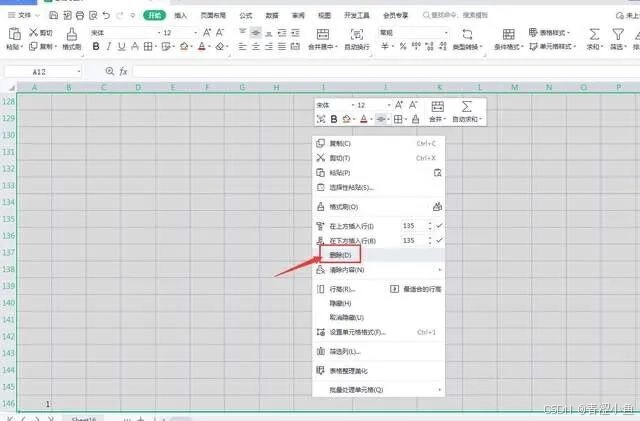
Task: Click the 条件格式 icon
Action: 509,34
